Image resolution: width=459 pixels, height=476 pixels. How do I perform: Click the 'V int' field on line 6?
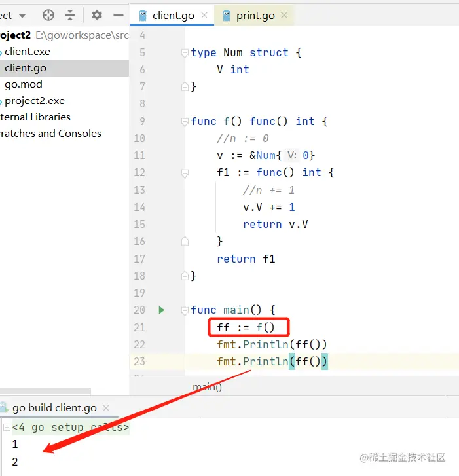coord(233,70)
